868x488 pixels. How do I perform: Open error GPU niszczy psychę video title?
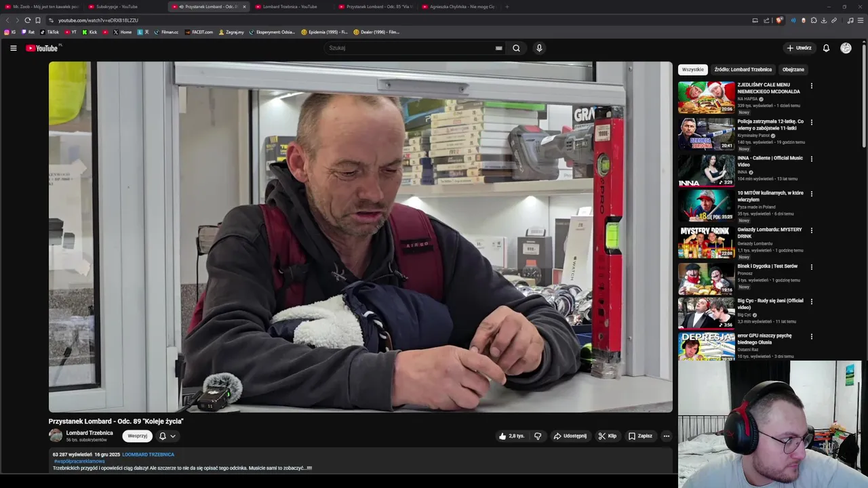pos(764,339)
